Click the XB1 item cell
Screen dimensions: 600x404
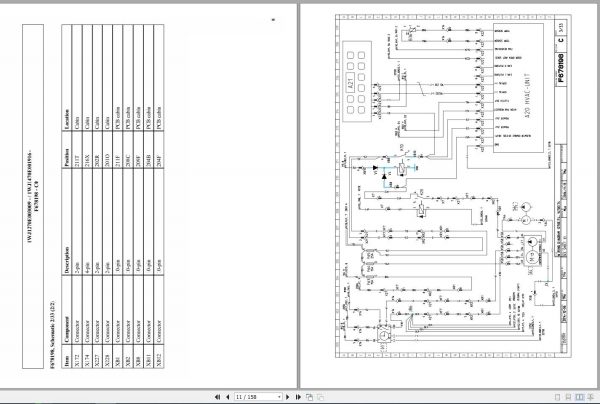(x=118, y=357)
